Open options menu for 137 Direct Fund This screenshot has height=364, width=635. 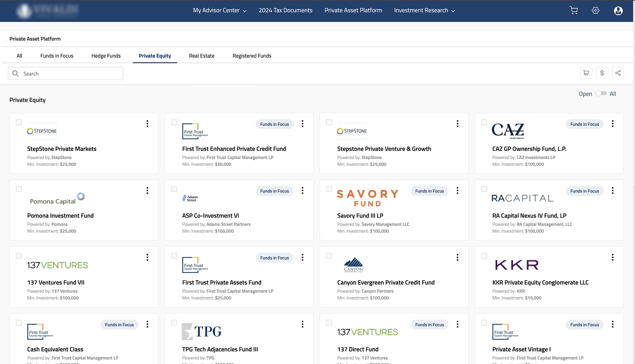[x=457, y=324]
